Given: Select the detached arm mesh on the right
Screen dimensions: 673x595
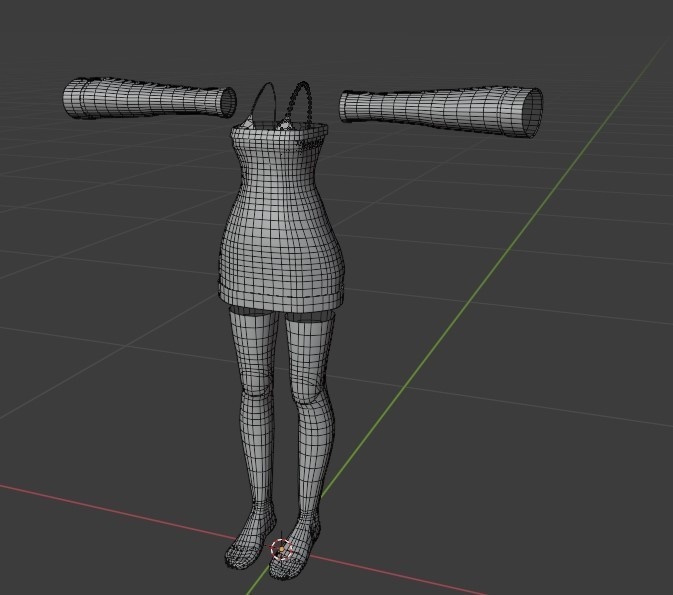Looking at the screenshot, I should [441, 112].
